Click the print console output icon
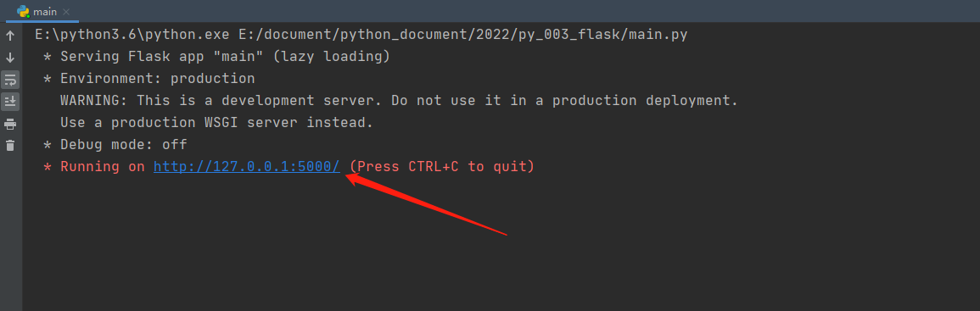This screenshot has width=980, height=311. pos(10,124)
